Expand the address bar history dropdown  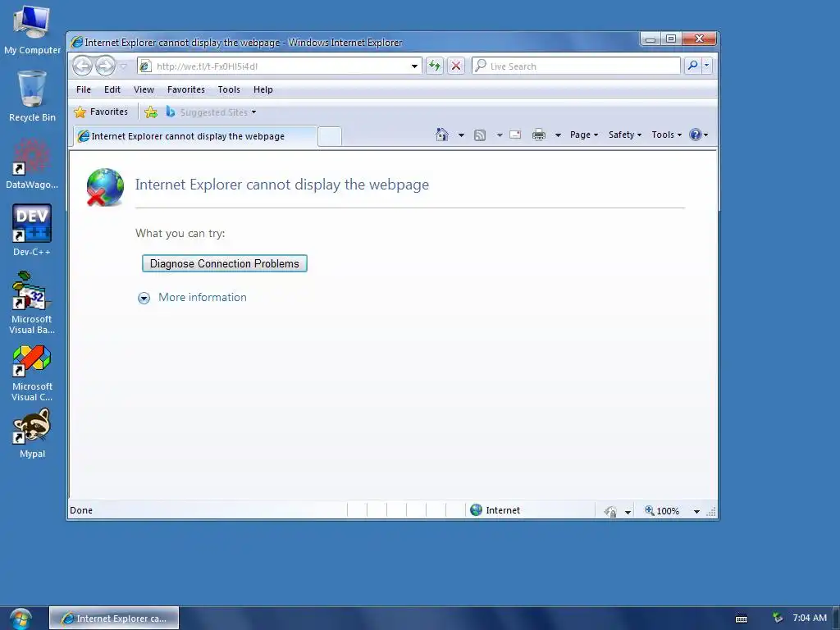point(414,66)
